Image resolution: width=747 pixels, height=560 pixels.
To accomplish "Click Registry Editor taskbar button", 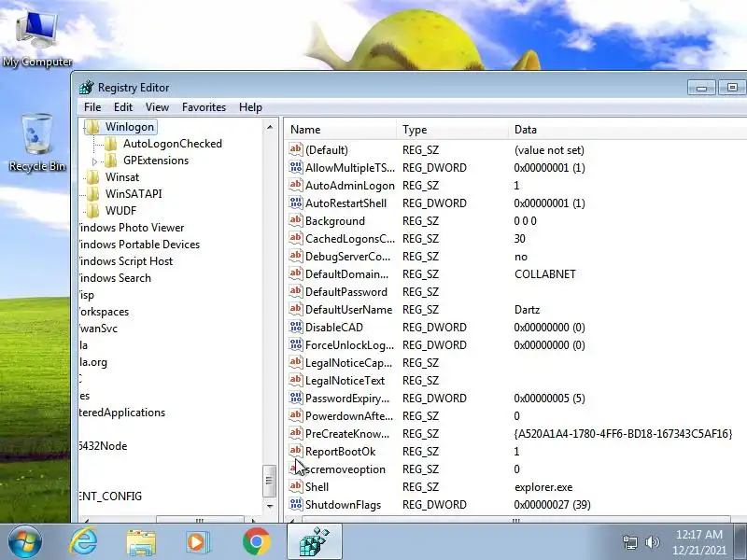I will 315,542.
